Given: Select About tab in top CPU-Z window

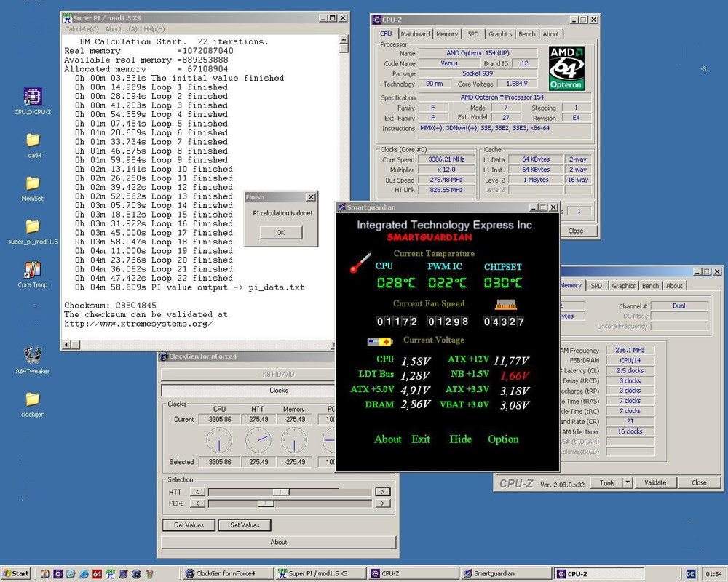Looking at the screenshot, I should [x=551, y=34].
